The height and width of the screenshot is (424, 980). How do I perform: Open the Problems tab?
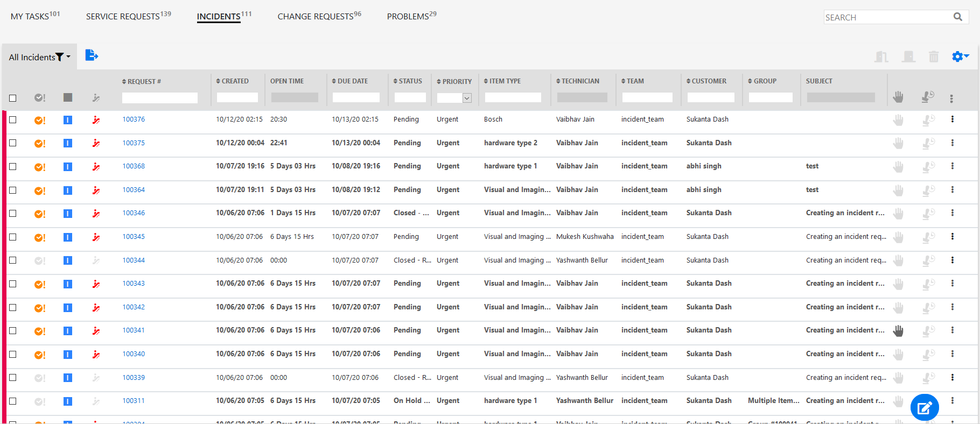point(412,16)
